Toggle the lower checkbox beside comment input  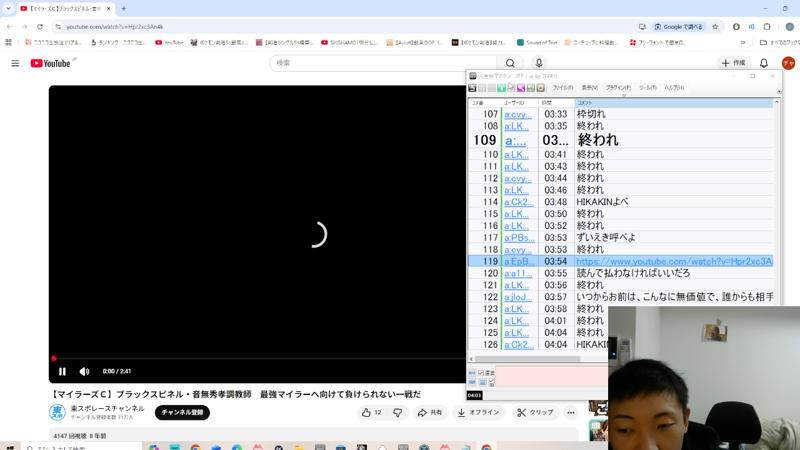point(491,381)
